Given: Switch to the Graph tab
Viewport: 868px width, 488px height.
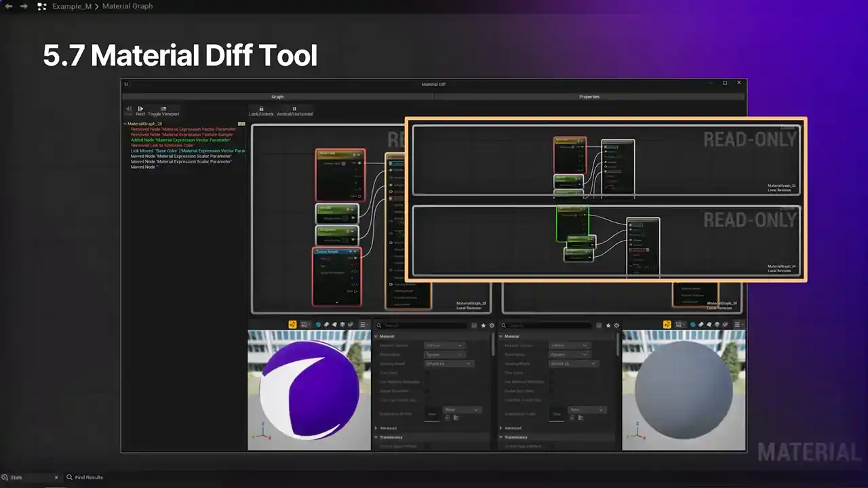Looking at the screenshot, I should tap(277, 97).
